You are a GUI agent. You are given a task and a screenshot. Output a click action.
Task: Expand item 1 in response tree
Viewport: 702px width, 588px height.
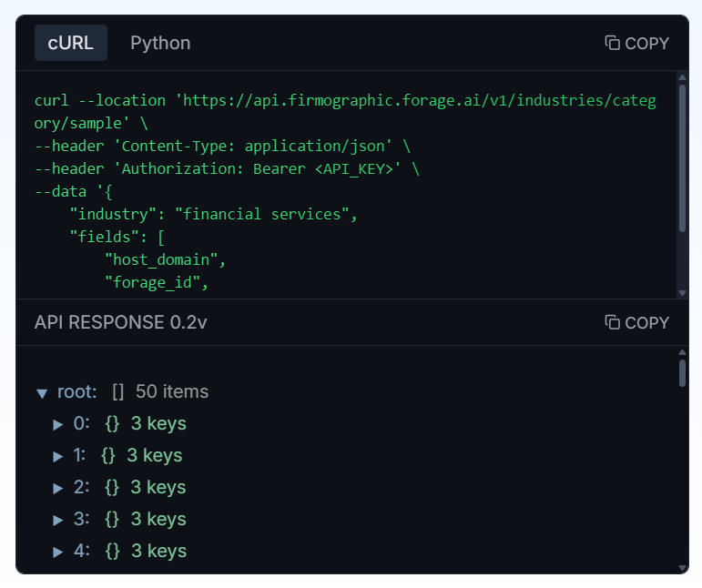tap(57, 456)
